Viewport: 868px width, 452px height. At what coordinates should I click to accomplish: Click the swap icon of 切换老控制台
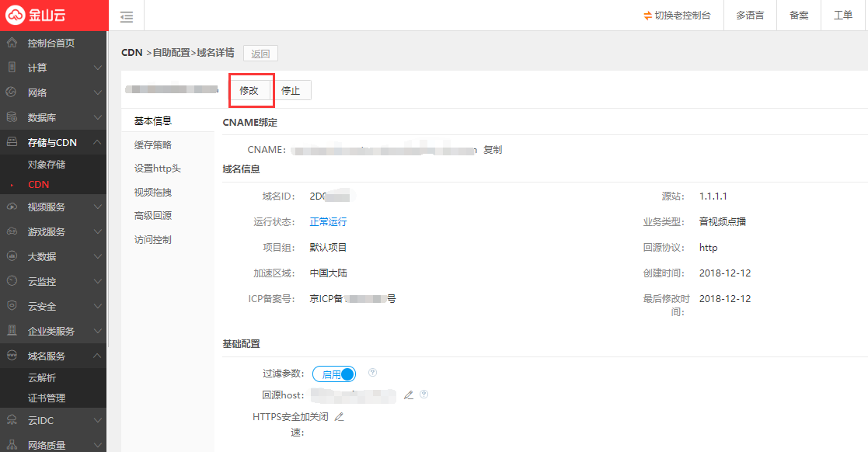click(x=647, y=16)
